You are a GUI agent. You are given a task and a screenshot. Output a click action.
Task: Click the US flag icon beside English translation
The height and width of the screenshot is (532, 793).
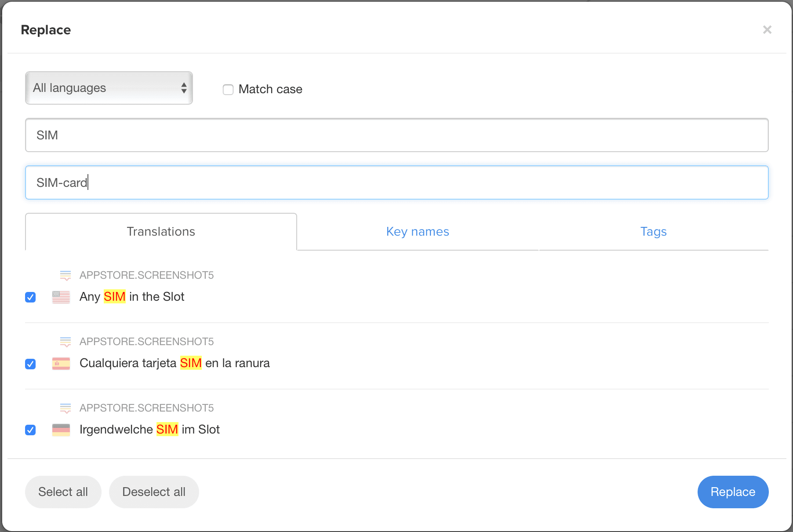coord(61,297)
